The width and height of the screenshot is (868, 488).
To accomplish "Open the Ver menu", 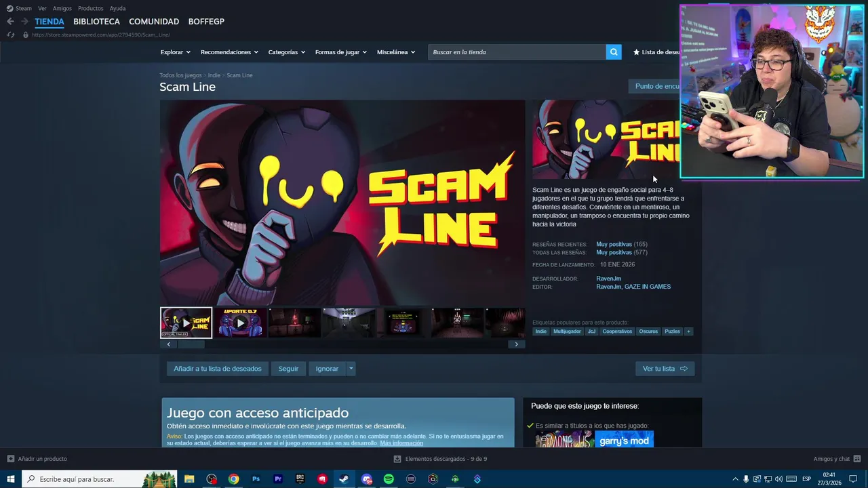I will [42, 8].
